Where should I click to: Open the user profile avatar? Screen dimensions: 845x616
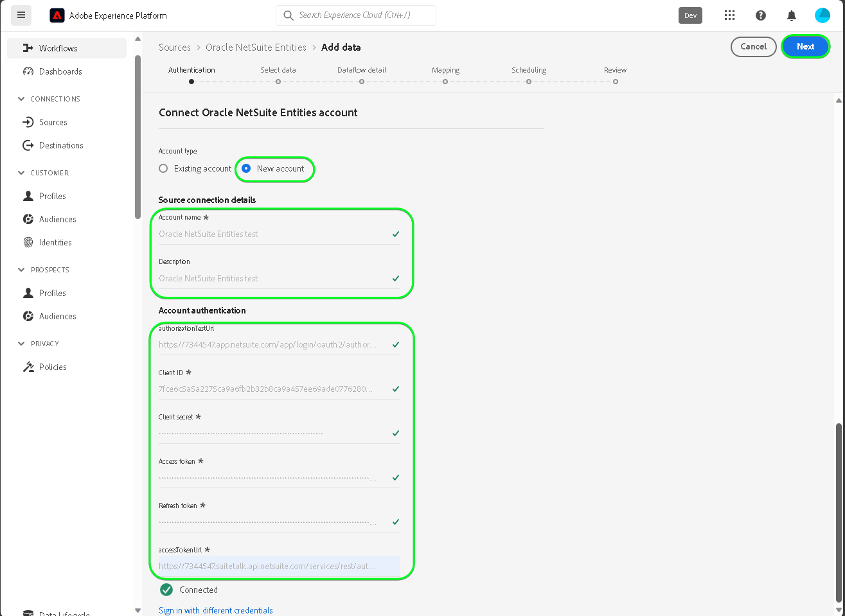pos(823,15)
